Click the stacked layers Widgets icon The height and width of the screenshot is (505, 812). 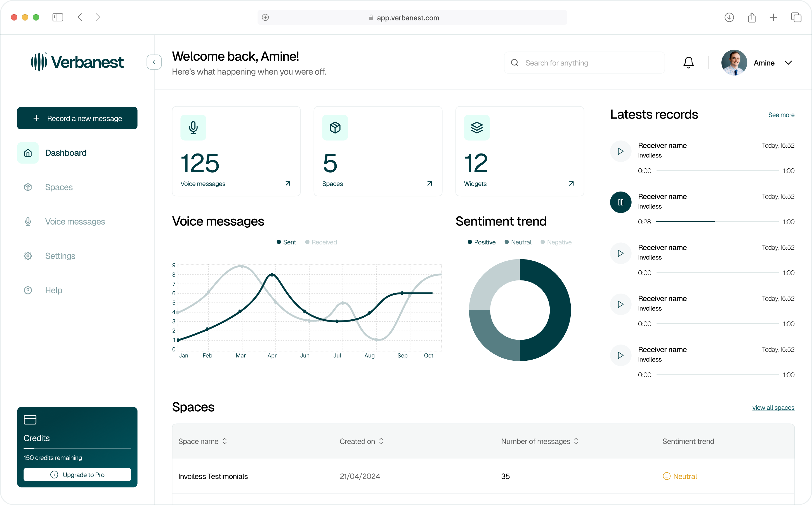click(477, 128)
